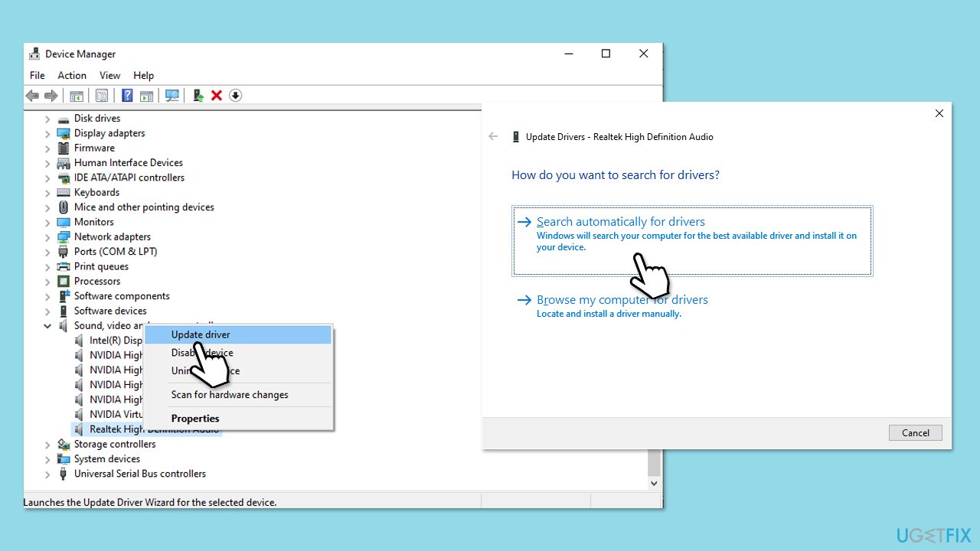Click the speaker icon beside Realtek High Definition Audio
The height and width of the screenshot is (551, 980).
pos(79,429)
